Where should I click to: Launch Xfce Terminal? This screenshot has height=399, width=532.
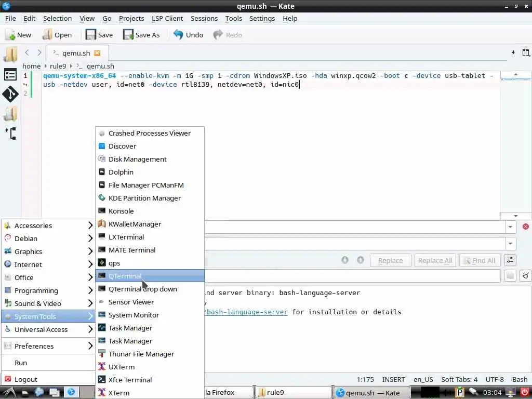click(150, 380)
